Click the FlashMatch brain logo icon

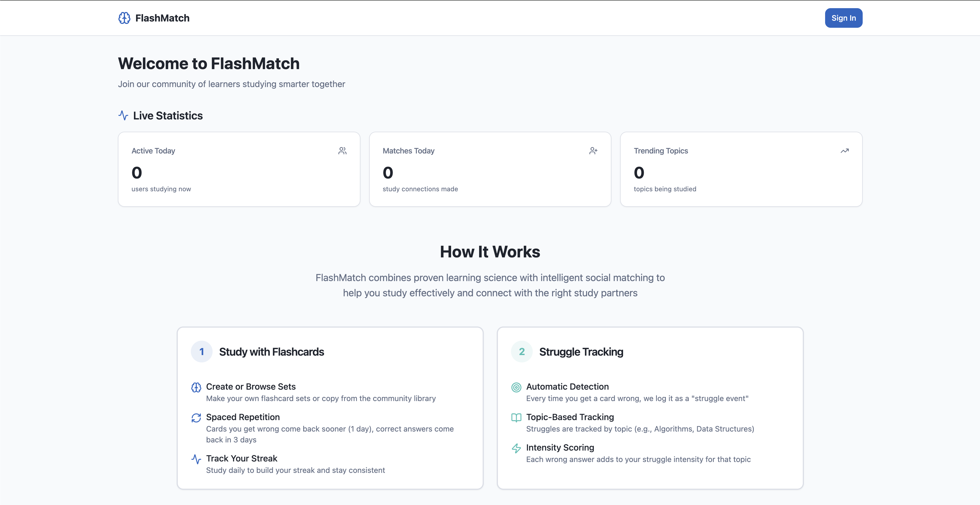coord(124,18)
